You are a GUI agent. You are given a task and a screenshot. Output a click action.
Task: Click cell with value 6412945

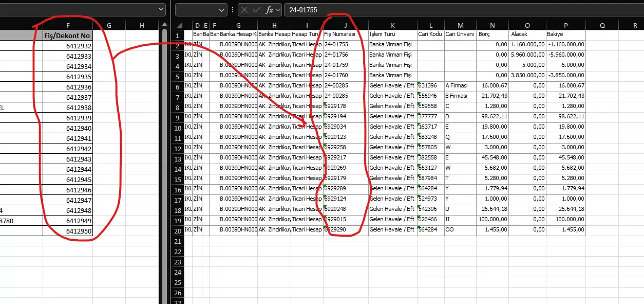68,180
